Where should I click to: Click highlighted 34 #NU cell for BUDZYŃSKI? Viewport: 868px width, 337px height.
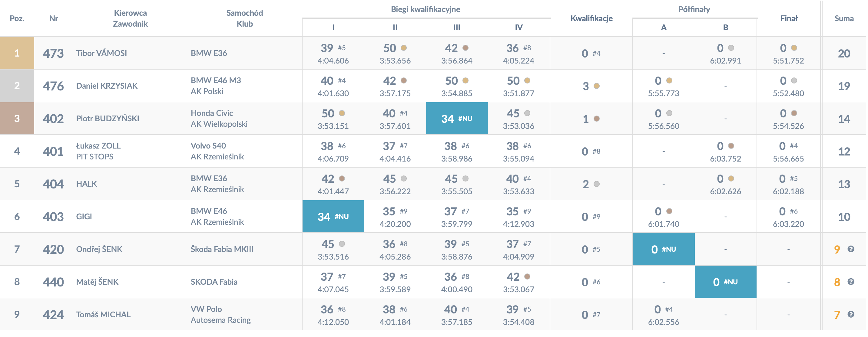click(x=457, y=119)
